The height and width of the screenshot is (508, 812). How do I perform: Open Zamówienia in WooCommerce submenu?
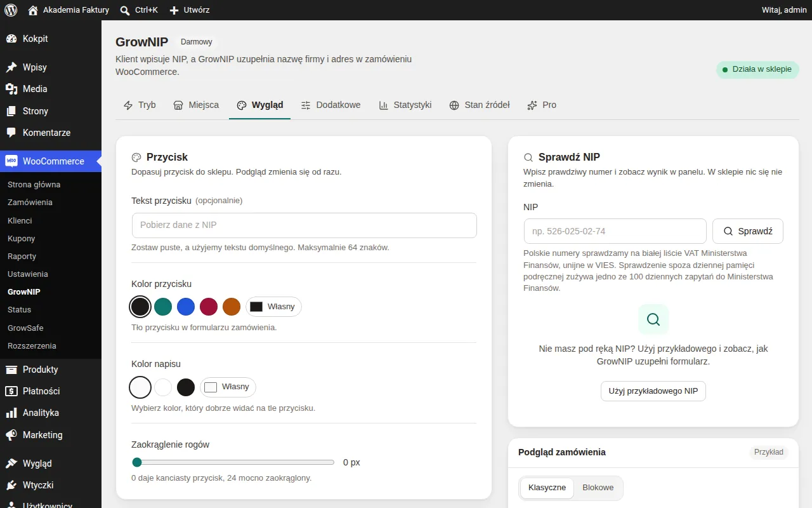pyautogui.click(x=51, y=202)
